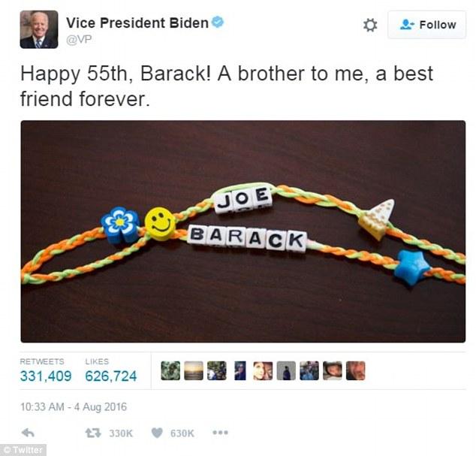
Task: View the 626,724 likes count
Action: pos(111,376)
